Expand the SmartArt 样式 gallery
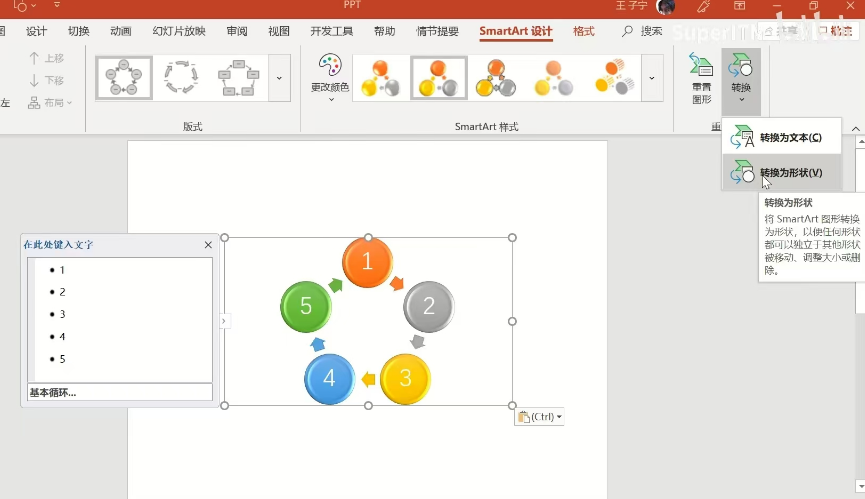Image resolution: width=865 pixels, height=499 pixels. coord(652,78)
